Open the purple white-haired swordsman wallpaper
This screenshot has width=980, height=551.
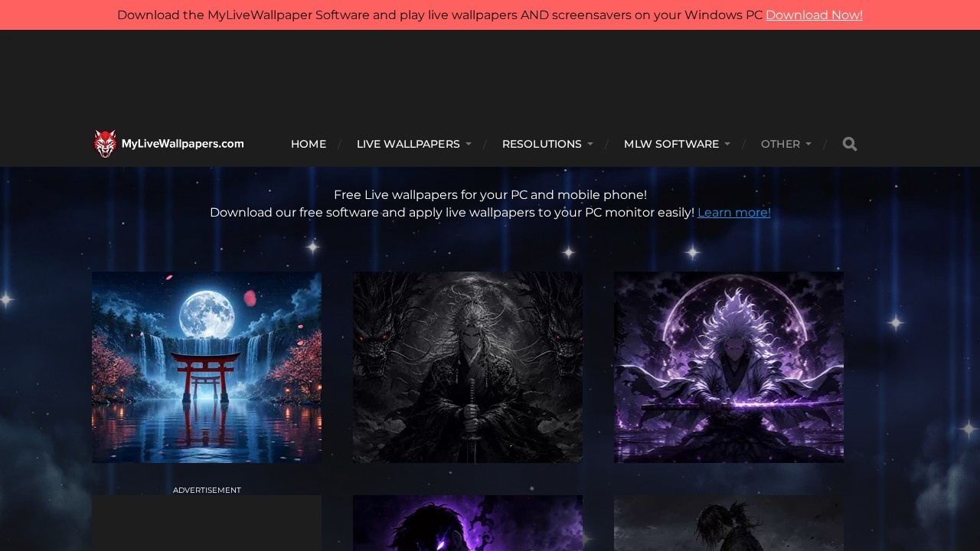tap(729, 367)
